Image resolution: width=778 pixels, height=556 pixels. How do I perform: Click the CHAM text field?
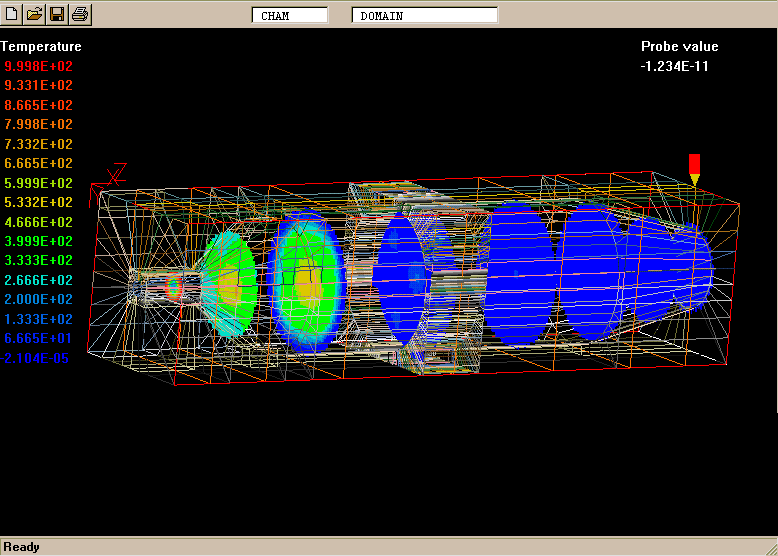290,15
